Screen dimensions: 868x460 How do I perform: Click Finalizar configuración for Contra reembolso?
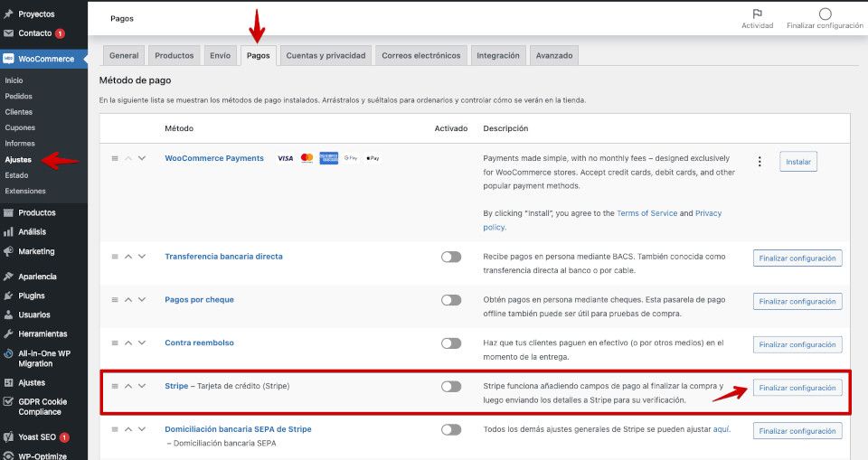tap(797, 344)
